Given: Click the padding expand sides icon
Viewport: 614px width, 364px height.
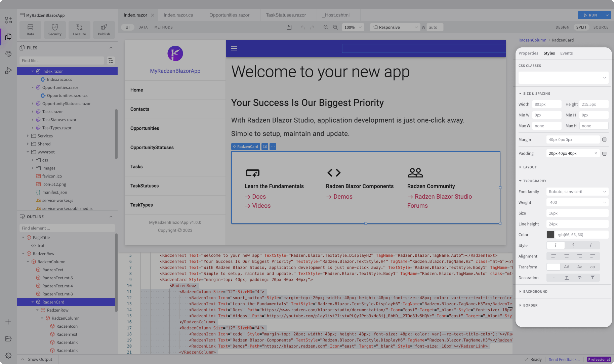Looking at the screenshot, I should click(x=605, y=153).
